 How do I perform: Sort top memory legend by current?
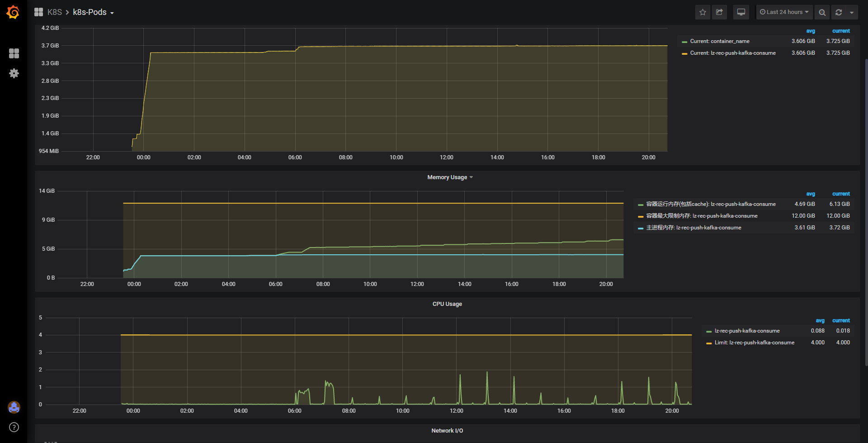(841, 31)
